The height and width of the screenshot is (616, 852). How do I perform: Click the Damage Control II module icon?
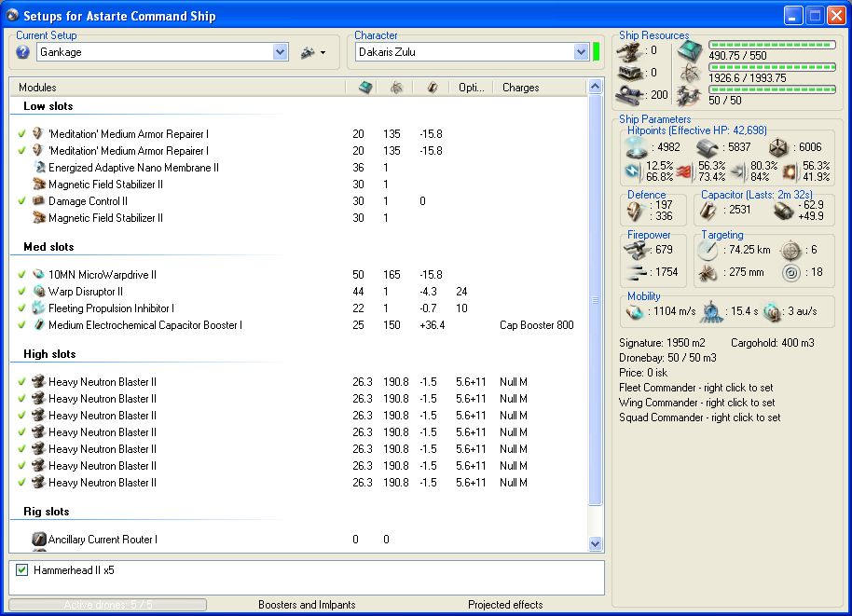[38, 201]
